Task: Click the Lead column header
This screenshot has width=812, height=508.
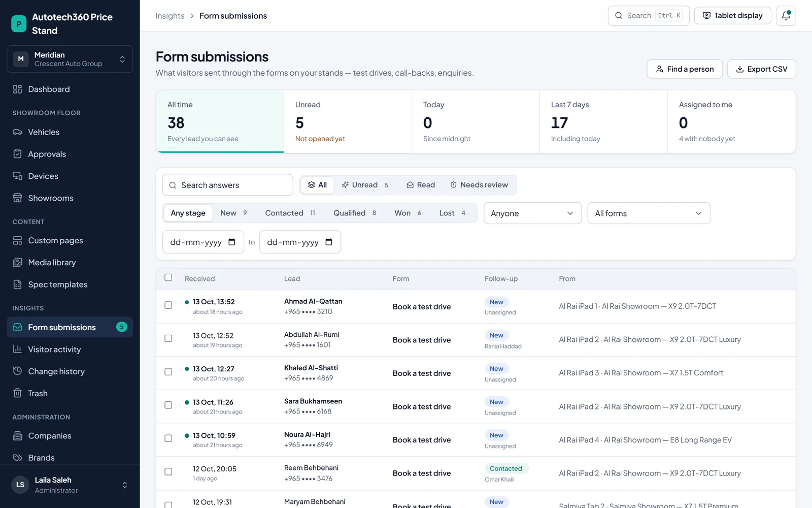Action: point(292,279)
